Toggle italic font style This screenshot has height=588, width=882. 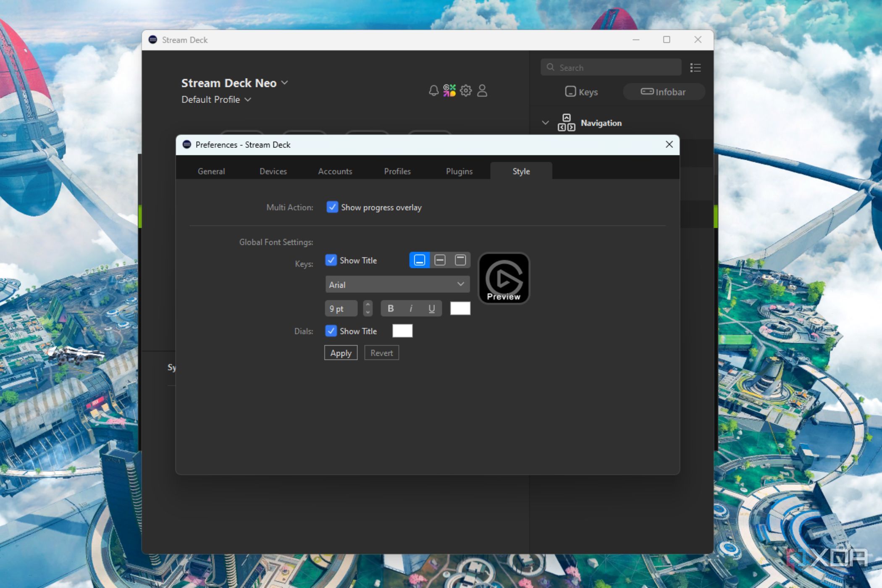pos(411,309)
